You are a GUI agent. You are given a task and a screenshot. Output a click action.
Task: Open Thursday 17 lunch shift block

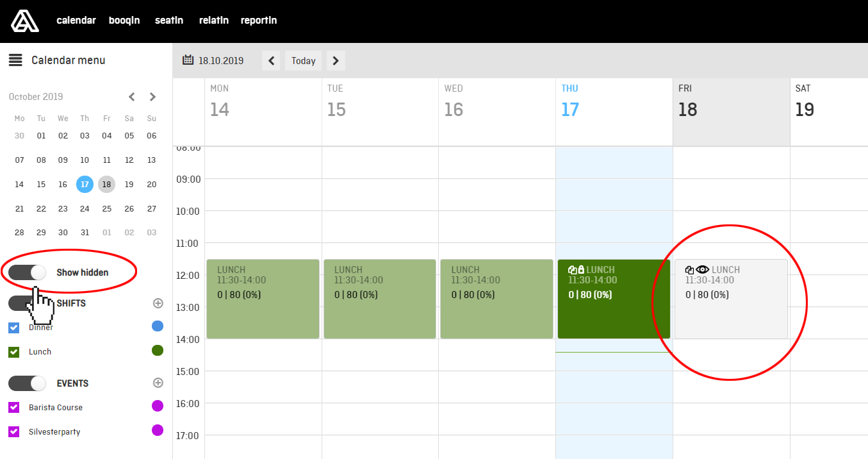click(614, 299)
